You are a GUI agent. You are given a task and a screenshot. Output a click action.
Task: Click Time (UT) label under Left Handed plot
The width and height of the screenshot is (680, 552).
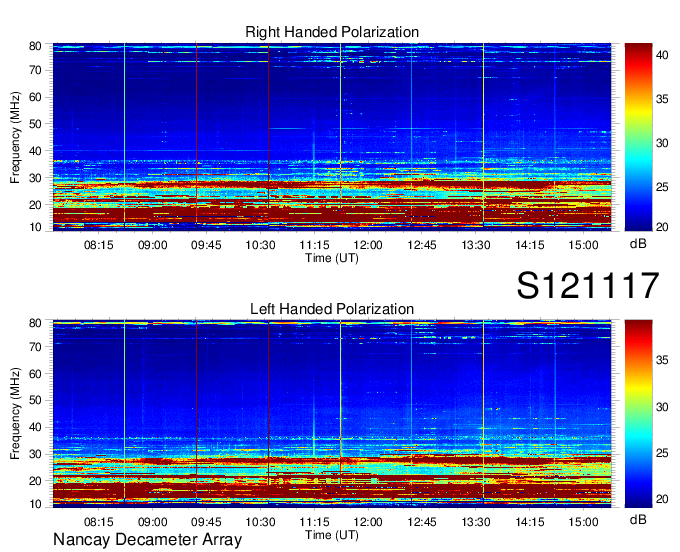332,535
